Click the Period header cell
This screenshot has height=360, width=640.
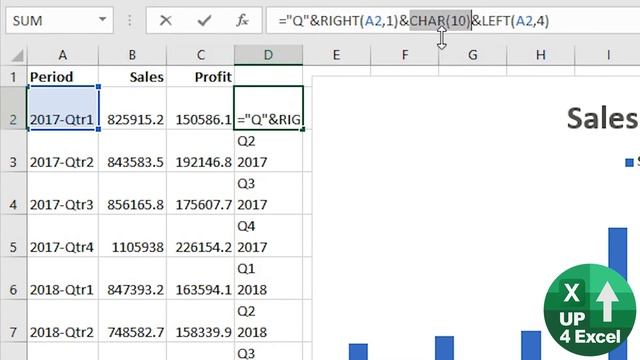pos(63,76)
